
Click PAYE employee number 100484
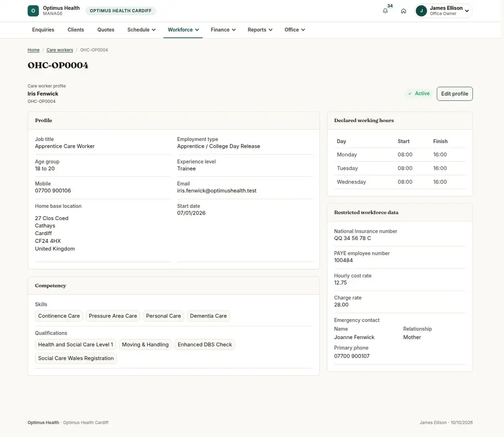tap(344, 260)
